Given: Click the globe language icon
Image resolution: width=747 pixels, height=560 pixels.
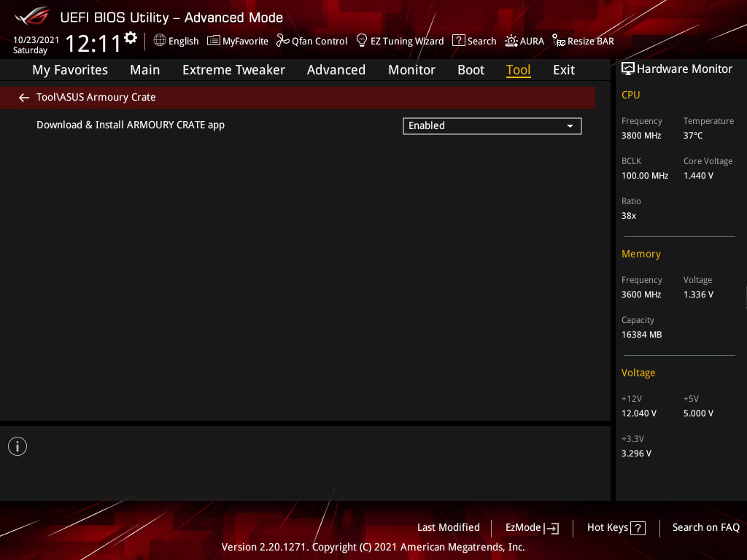Looking at the screenshot, I should point(160,41).
